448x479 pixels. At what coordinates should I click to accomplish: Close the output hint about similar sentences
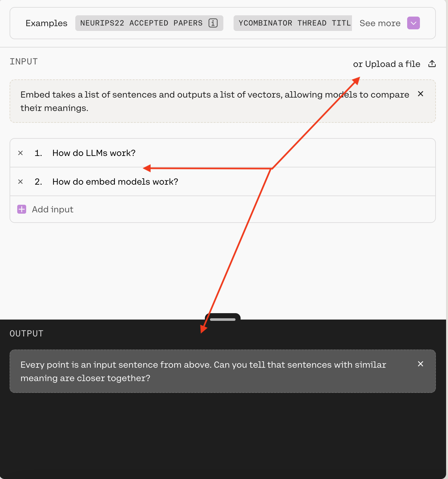[x=421, y=364]
